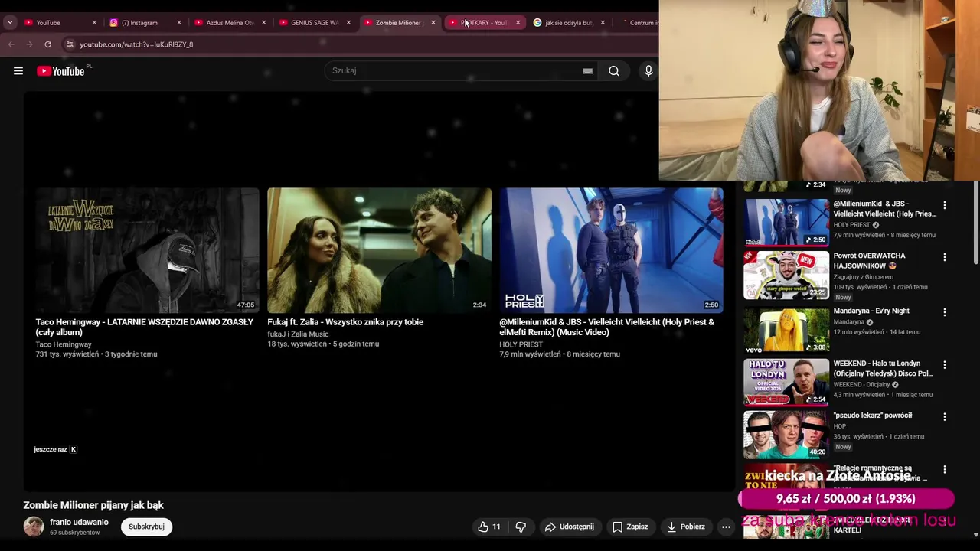Image resolution: width=980 pixels, height=551 pixels.
Task: Open the YouTube hamburger guide menu
Action: (x=18, y=71)
